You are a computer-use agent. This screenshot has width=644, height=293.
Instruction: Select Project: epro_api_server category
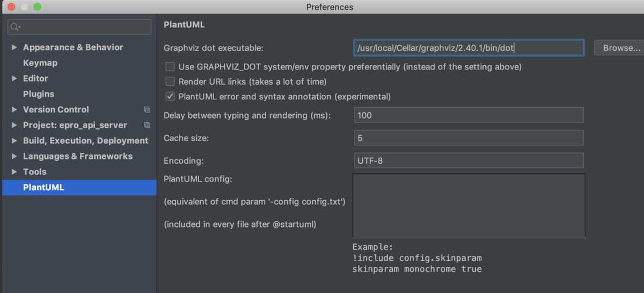[75, 125]
